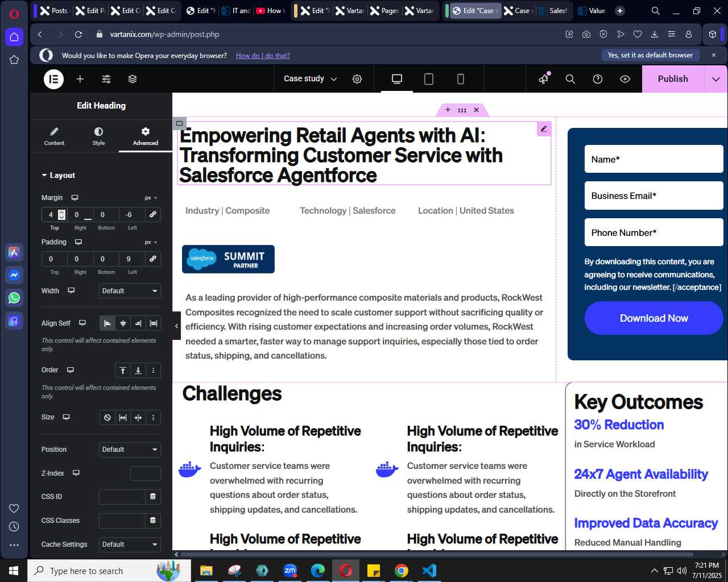Open the Position dropdown
The width and height of the screenshot is (728, 582).
[x=130, y=450]
